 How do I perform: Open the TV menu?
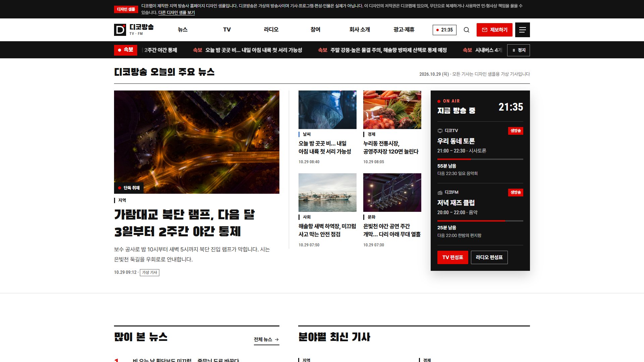coord(227,29)
